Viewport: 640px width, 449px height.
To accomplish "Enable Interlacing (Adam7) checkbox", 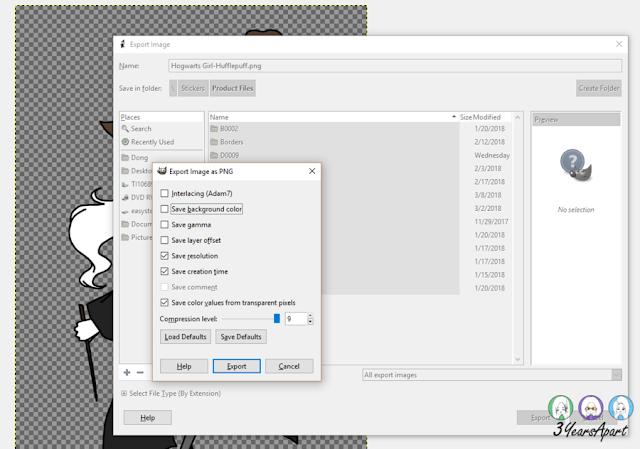I will [164, 193].
